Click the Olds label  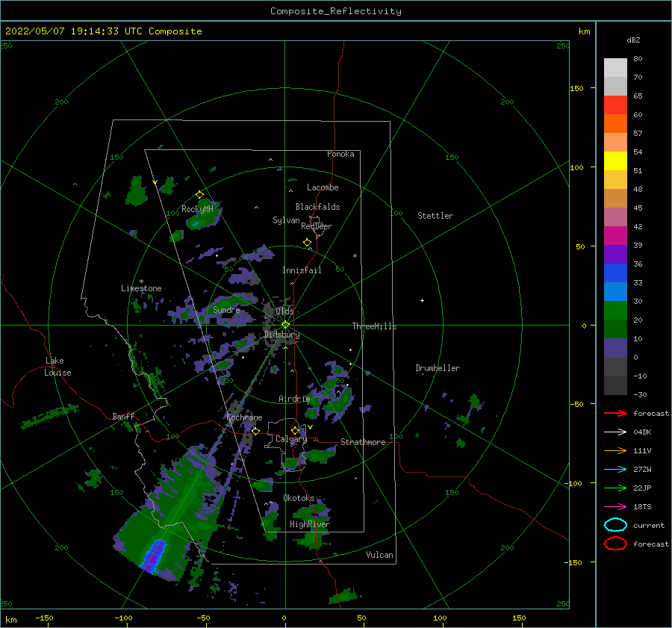[284, 311]
